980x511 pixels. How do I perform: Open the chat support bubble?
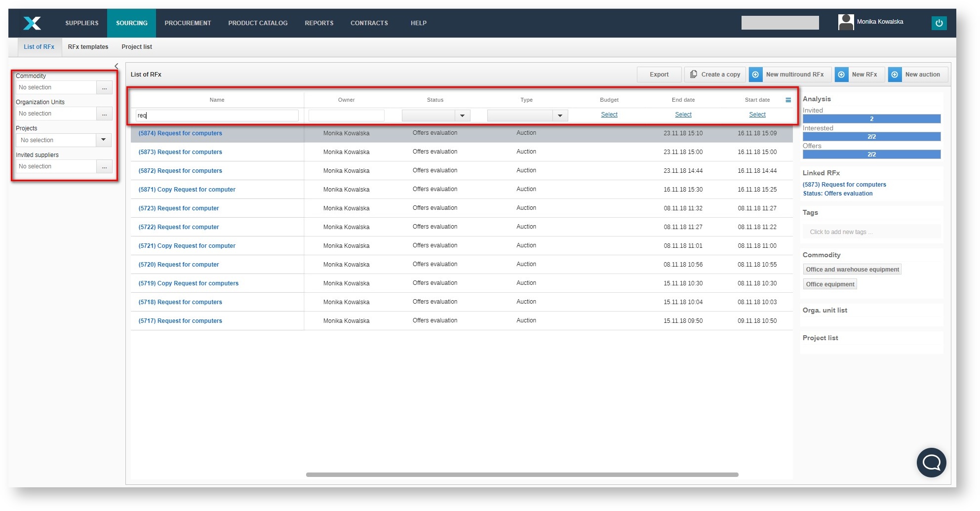[x=931, y=463]
